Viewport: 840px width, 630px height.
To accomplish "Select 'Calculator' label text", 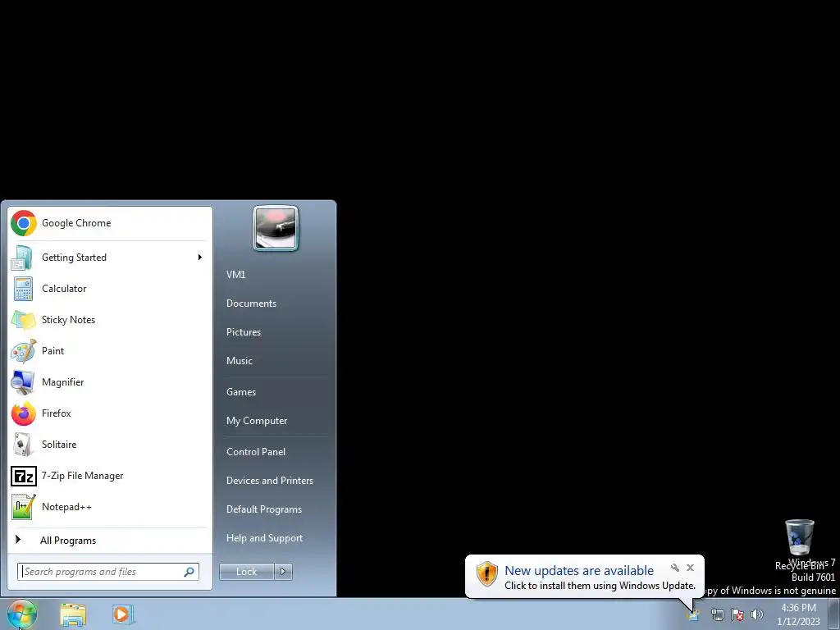I will pos(64,289).
